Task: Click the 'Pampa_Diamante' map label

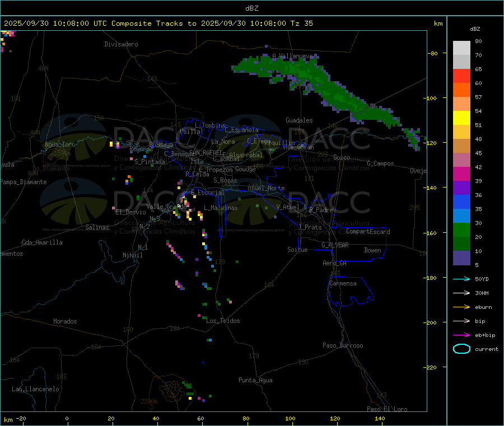Action: coord(24,182)
